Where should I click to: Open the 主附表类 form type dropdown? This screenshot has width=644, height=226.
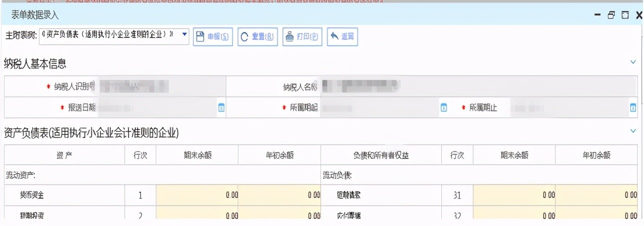pyautogui.click(x=184, y=34)
